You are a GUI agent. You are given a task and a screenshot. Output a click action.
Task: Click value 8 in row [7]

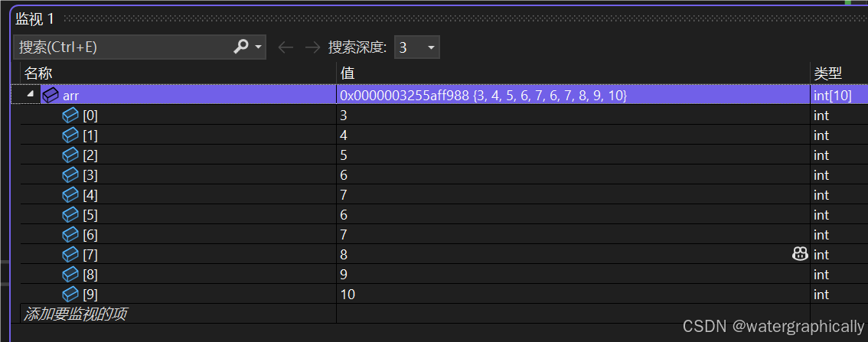[344, 255]
